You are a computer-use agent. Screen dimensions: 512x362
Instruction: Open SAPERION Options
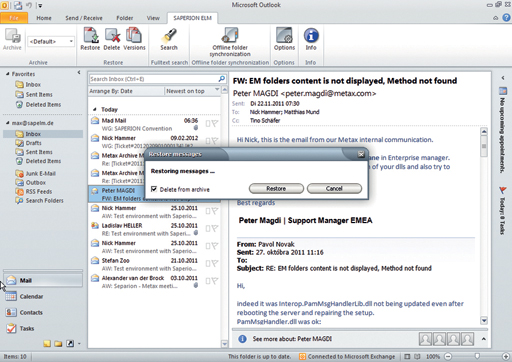click(x=284, y=39)
